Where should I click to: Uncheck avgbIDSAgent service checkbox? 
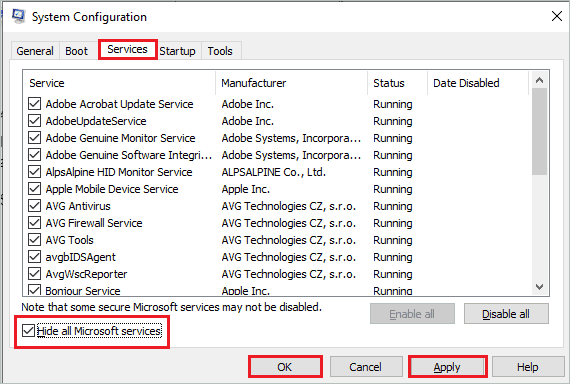[x=35, y=257]
